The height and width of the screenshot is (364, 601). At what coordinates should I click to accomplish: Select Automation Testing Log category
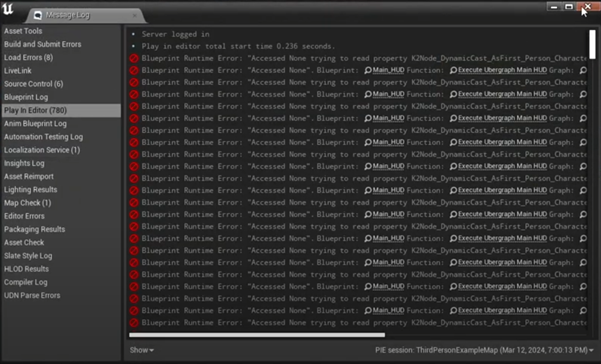(43, 137)
